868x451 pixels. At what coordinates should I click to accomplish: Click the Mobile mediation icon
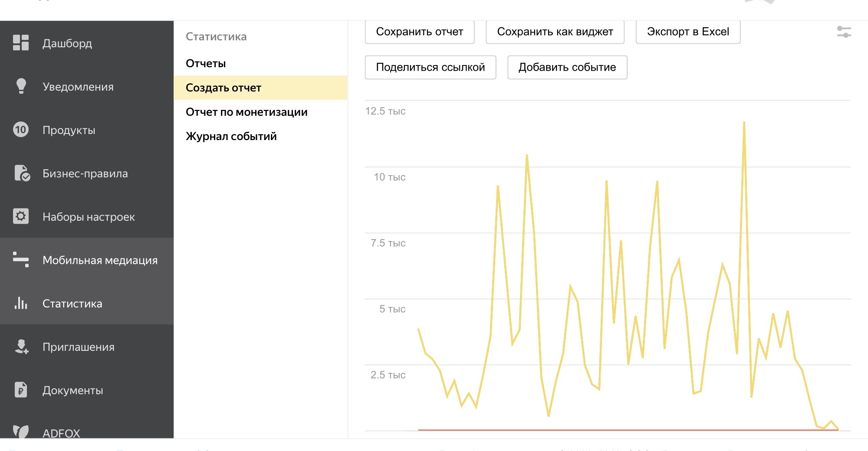pyautogui.click(x=21, y=259)
